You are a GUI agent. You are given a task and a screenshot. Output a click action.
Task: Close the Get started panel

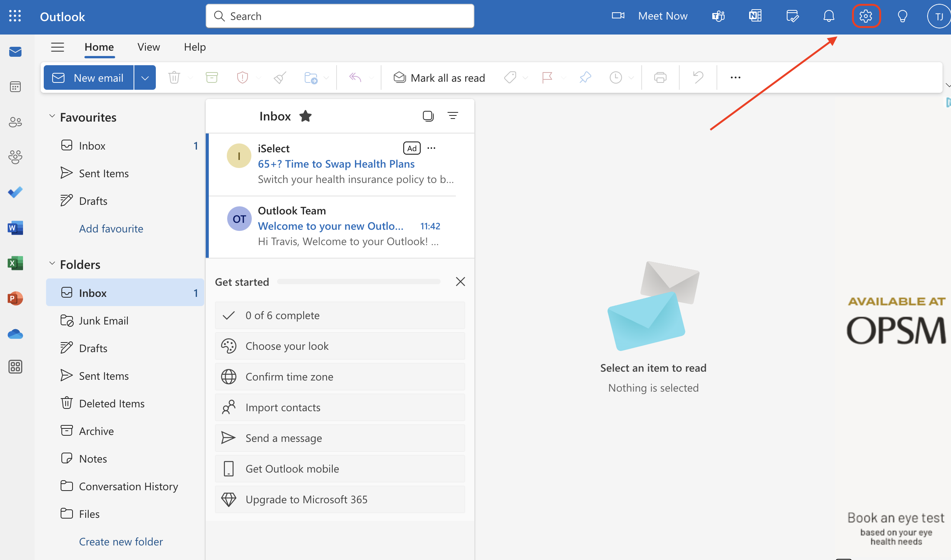[461, 282]
